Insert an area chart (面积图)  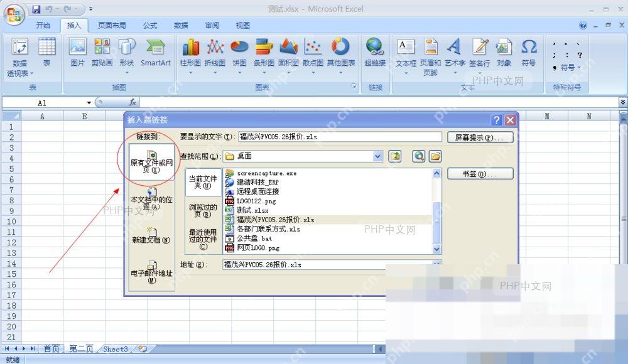click(x=288, y=55)
